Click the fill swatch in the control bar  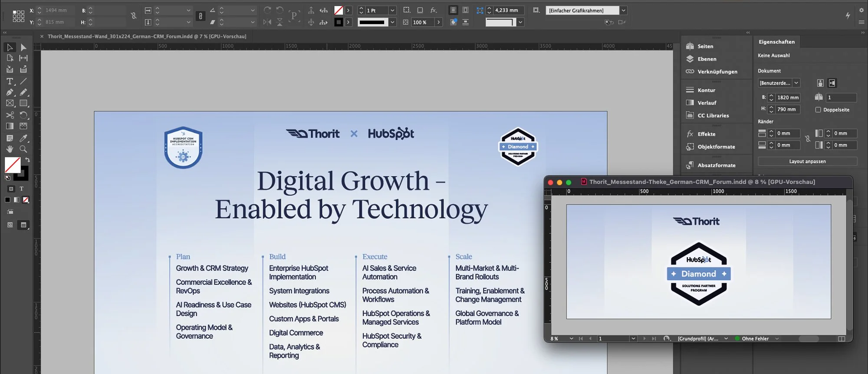tap(339, 10)
